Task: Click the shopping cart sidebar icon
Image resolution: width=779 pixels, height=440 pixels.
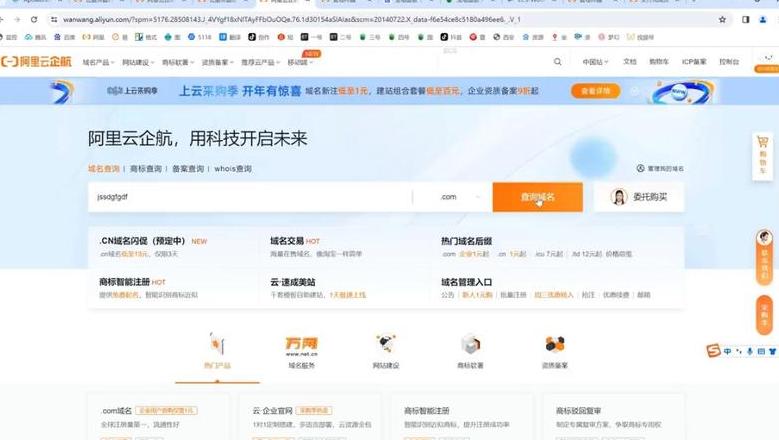Action: click(763, 155)
